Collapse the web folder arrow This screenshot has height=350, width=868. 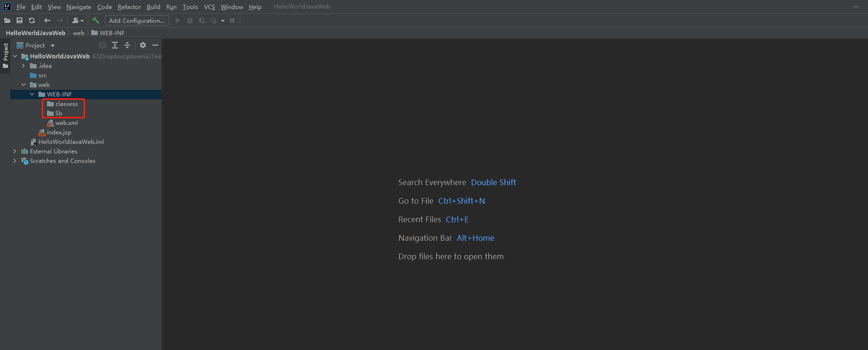(24, 85)
